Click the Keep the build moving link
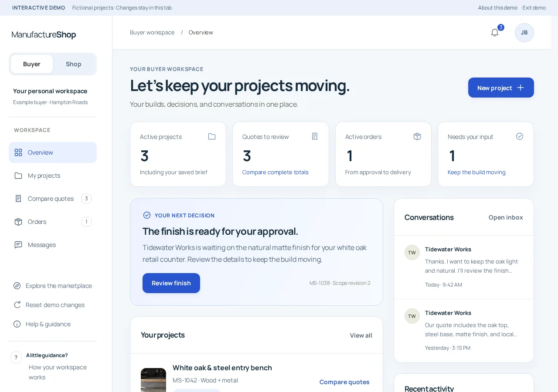The width and height of the screenshot is (558, 392). 476,172
